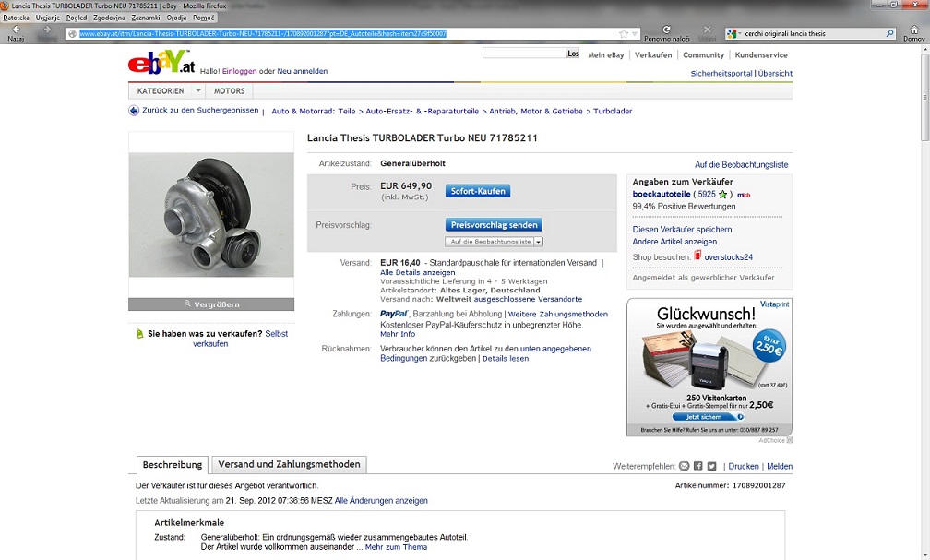Screen dimensions: 930x560
Task: Open the Mein eBay link
Action: tap(605, 55)
